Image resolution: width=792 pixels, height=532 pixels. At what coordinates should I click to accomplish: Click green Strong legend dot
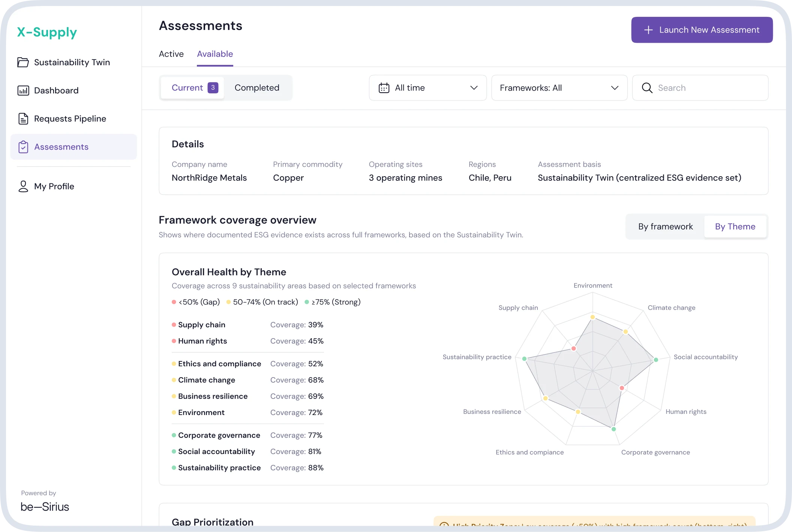tap(307, 302)
